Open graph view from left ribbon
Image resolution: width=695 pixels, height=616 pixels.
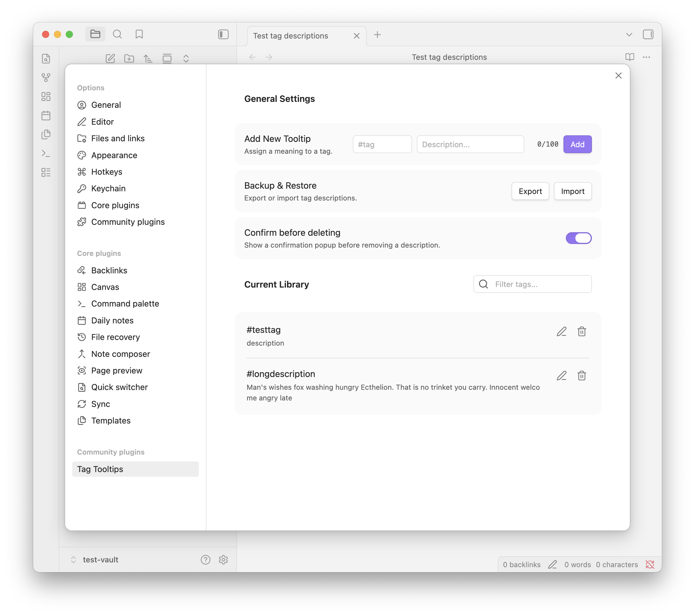click(46, 78)
